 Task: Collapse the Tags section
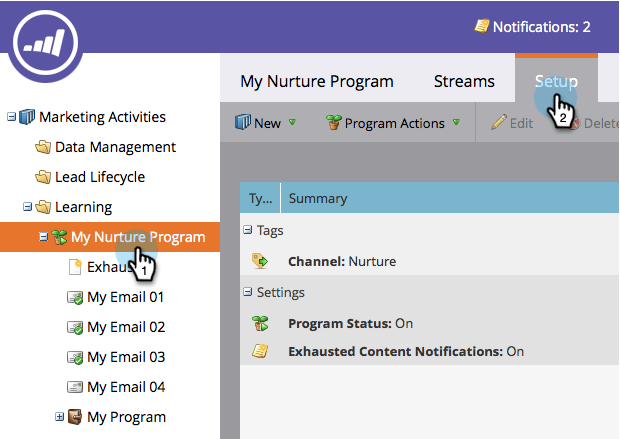(x=247, y=230)
